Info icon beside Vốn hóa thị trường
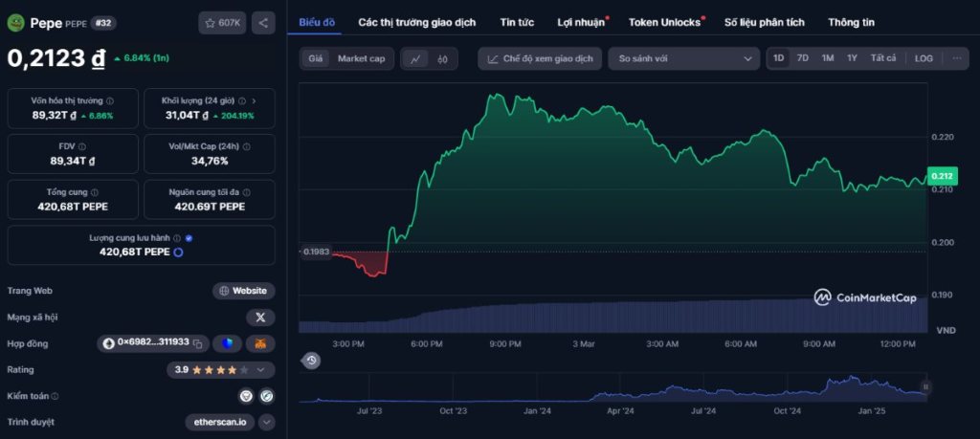This screenshot has height=439, width=980. [110, 100]
